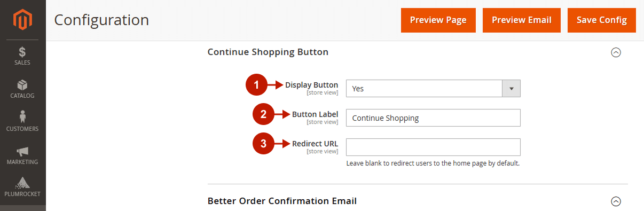Click the Preview Email button

522,20
